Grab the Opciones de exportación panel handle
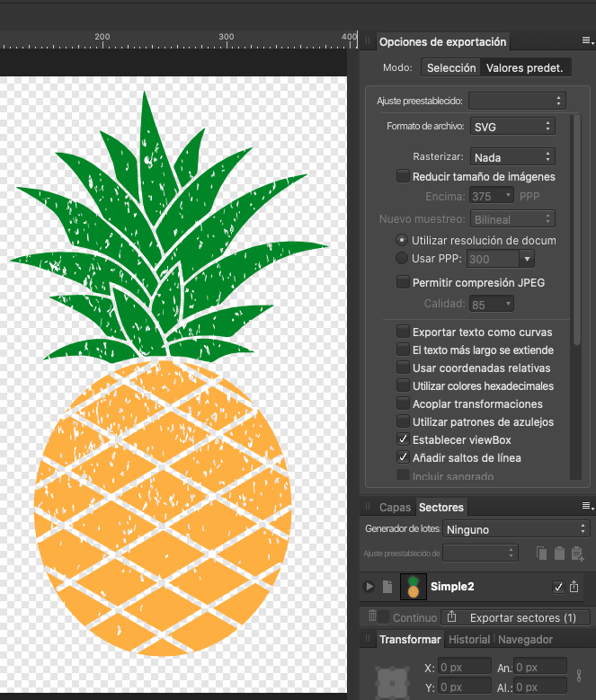This screenshot has height=700, width=596. click(x=368, y=40)
